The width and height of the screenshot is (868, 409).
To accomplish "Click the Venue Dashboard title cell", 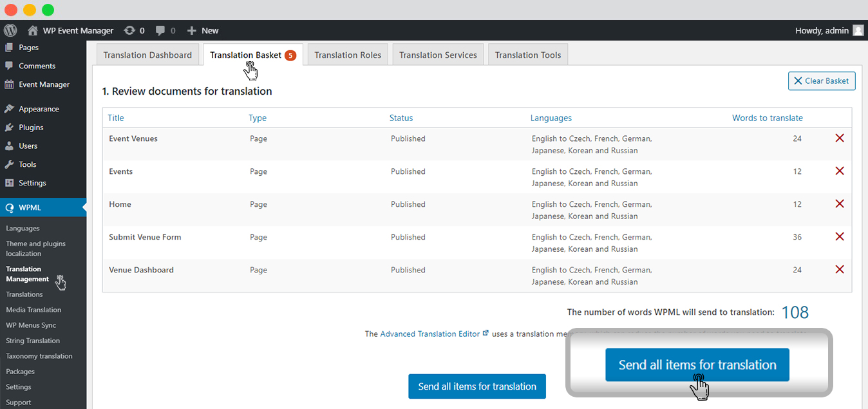I will (141, 270).
